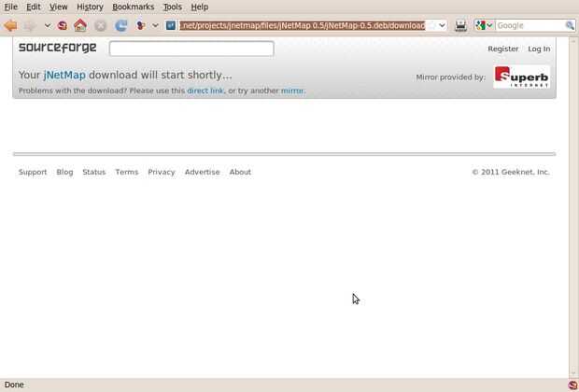Open the Help menu
Image resolution: width=579 pixels, height=392 pixels.
[x=200, y=7]
